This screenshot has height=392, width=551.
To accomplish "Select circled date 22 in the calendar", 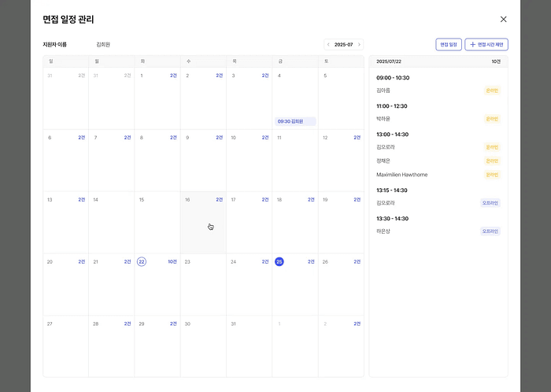I will click(142, 261).
